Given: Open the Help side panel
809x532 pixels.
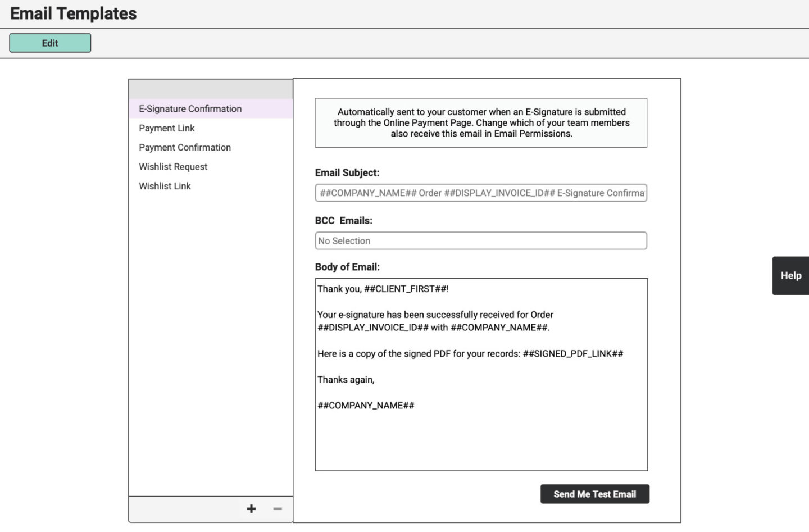Looking at the screenshot, I should [x=790, y=275].
